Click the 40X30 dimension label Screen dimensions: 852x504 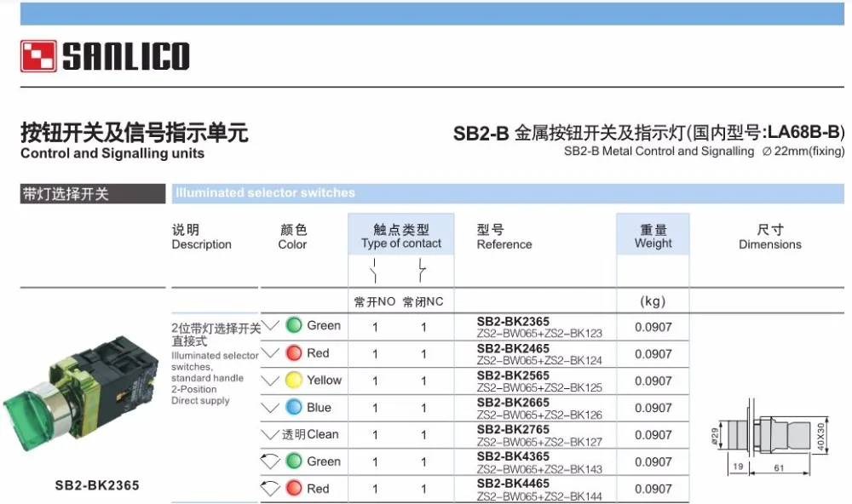820,436
